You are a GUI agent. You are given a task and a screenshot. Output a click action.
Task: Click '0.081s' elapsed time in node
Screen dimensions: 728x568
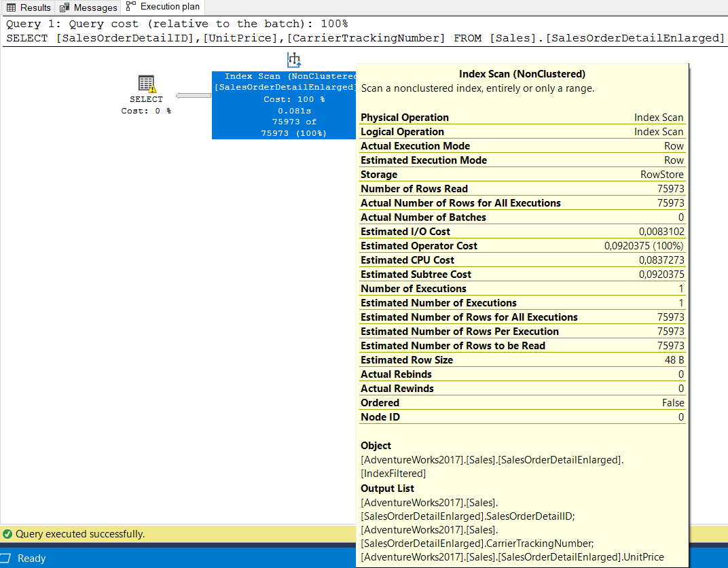(294, 111)
